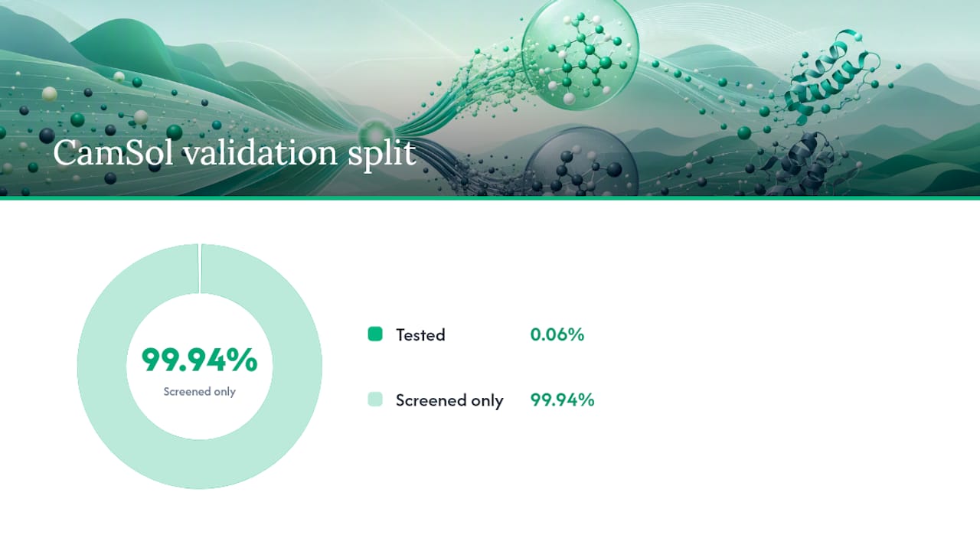
Task: Click the Screened only caption inside the donut
Action: coord(200,391)
